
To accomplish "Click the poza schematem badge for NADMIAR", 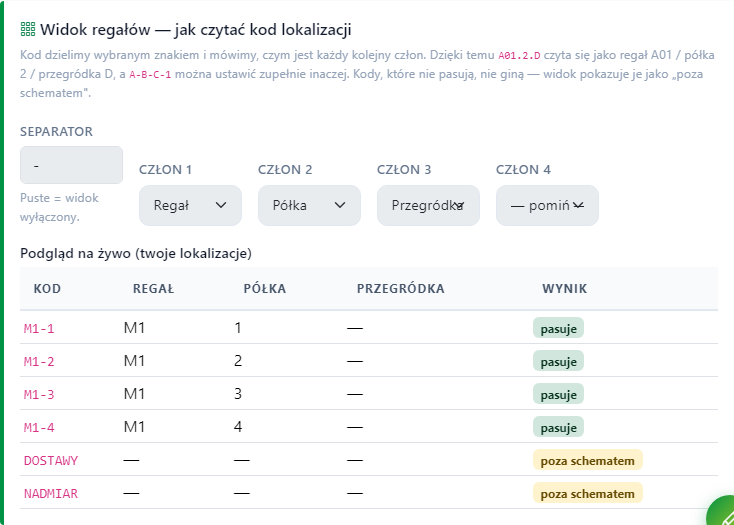I will (587, 494).
